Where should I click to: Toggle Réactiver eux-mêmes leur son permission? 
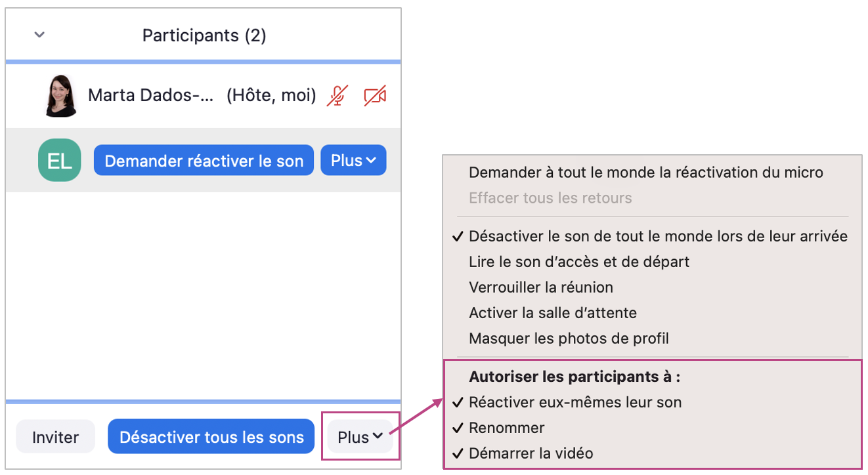(575, 402)
